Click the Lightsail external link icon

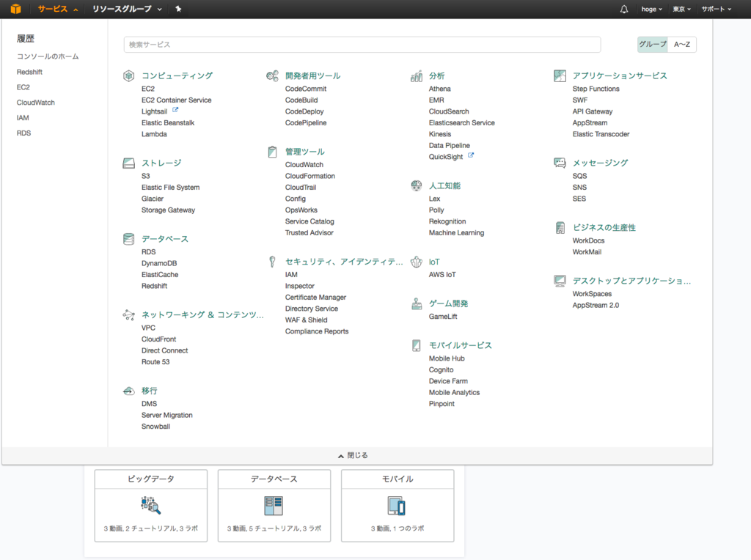(175, 110)
